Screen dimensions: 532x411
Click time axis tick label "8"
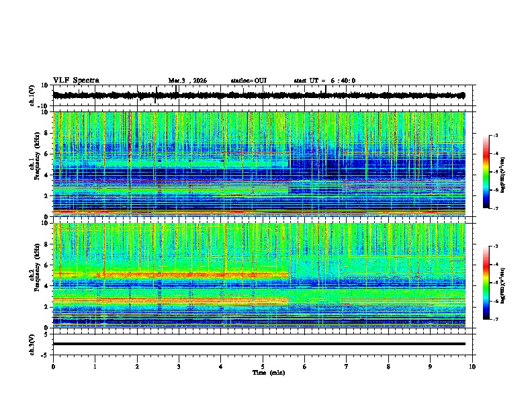point(388,367)
